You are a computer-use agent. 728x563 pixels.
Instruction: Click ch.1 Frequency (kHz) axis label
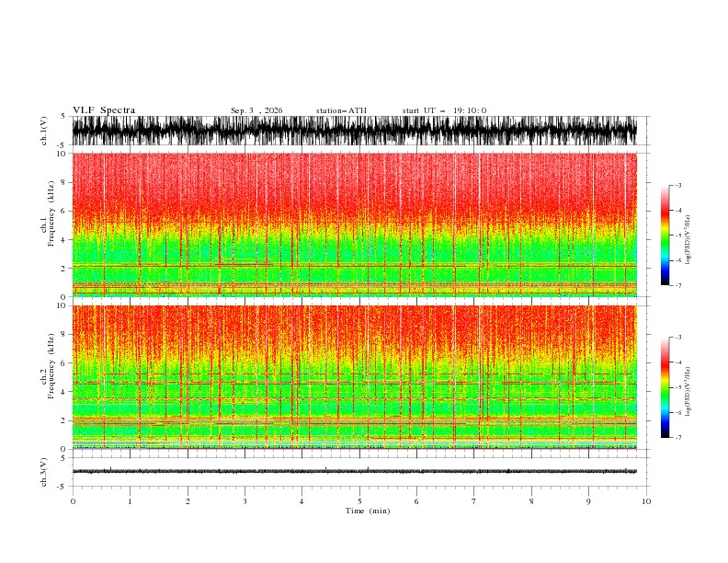(x=48, y=224)
